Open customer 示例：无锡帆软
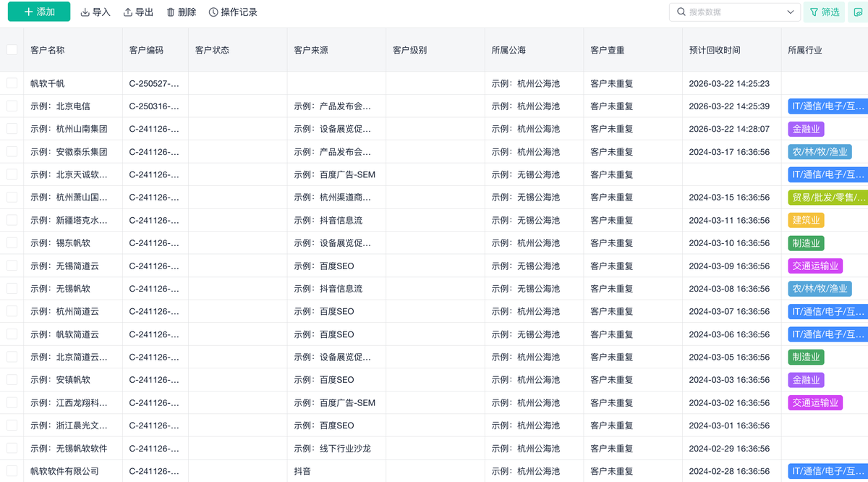 coord(60,288)
